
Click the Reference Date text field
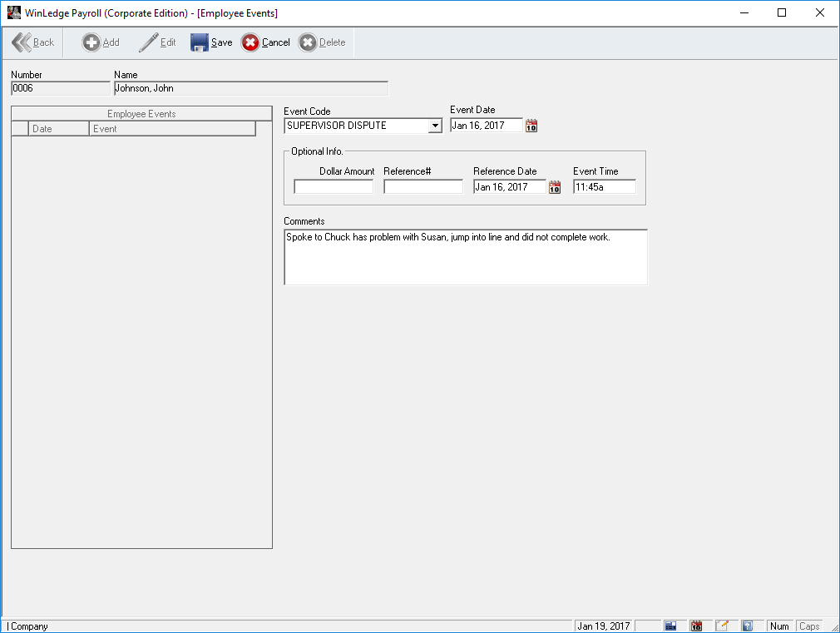(509, 187)
